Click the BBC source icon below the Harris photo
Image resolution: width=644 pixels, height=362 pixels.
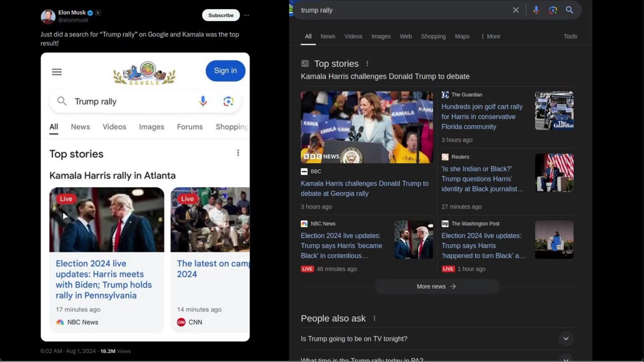pyautogui.click(x=304, y=171)
